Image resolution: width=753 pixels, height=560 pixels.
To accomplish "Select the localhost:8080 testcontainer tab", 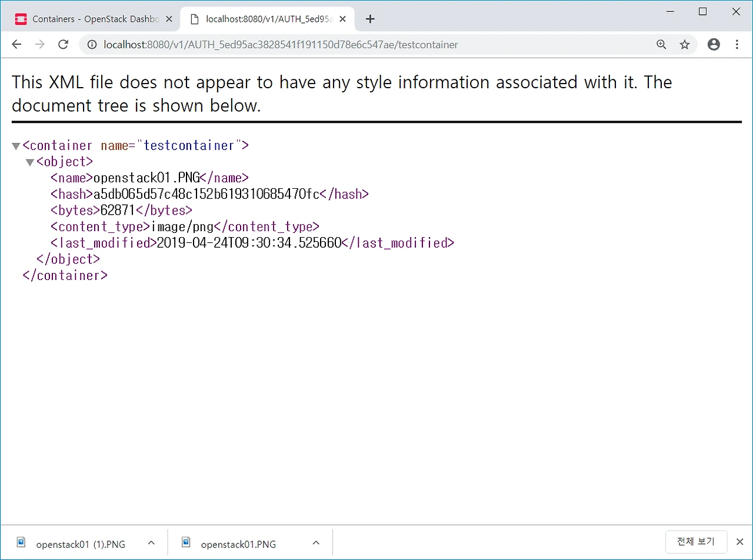I will tap(268, 19).
